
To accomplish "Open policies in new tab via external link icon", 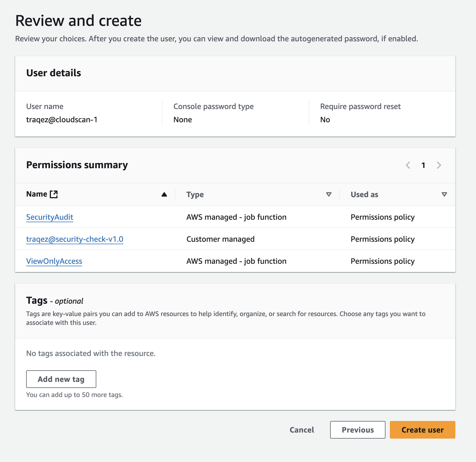I will [54, 194].
